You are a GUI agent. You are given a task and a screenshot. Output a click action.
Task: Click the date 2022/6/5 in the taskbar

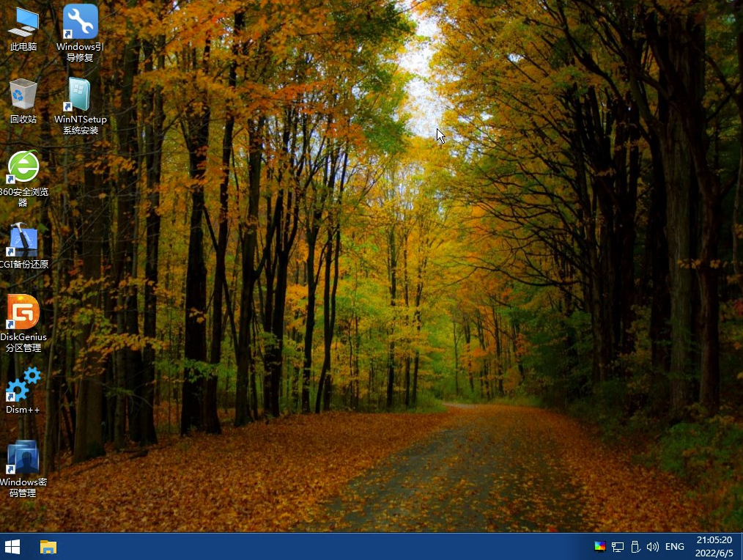pyautogui.click(x=714, y=553)
